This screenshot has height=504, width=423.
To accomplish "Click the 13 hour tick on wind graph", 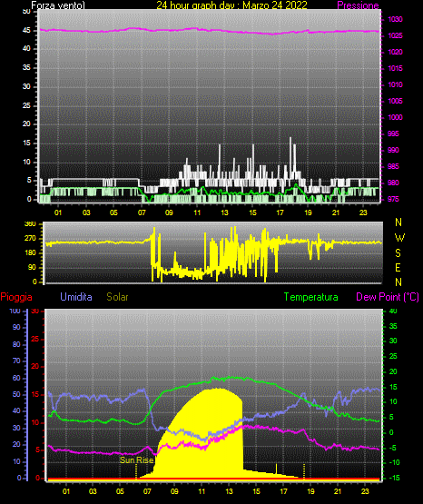I will (224, 212).
